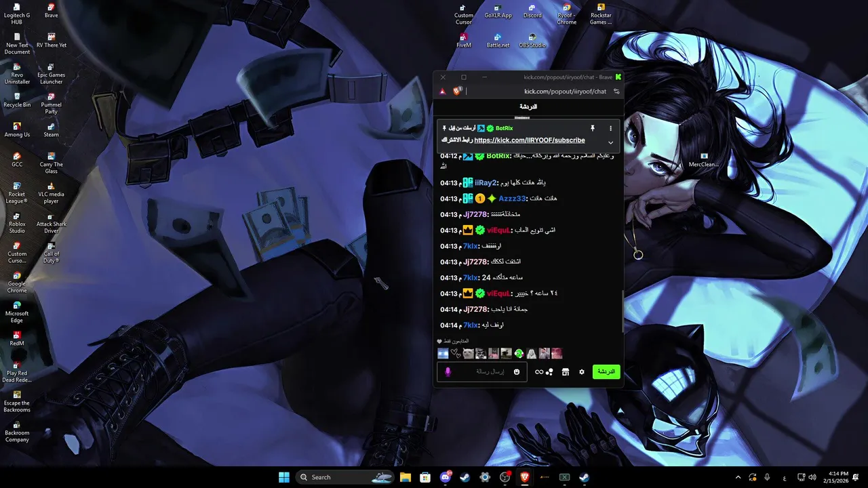Open FiveM desktop shortcut
Screen dimensions: 868x488
click(x=464, y=41)
